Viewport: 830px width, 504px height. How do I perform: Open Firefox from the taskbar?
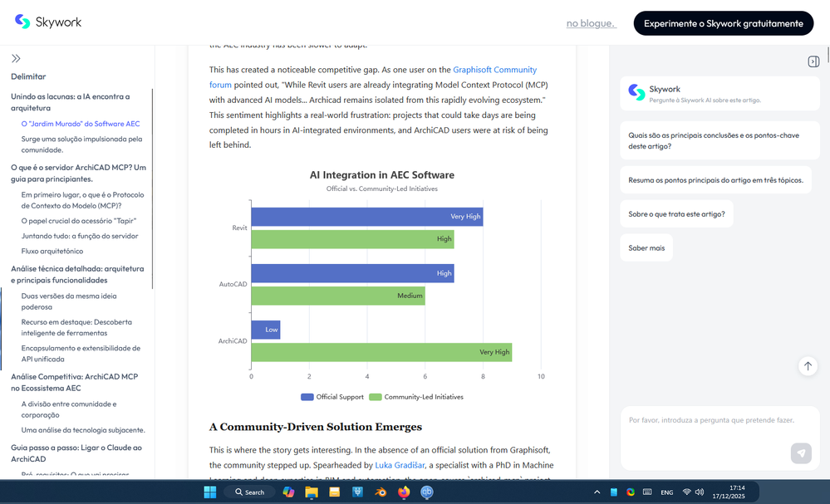(404, 492)
